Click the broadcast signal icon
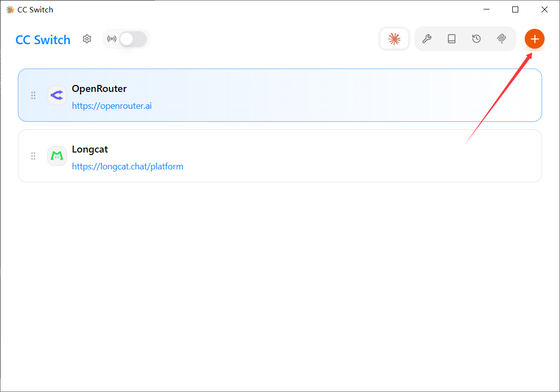This screenshot has height=392, width=560. click(112, 39)
